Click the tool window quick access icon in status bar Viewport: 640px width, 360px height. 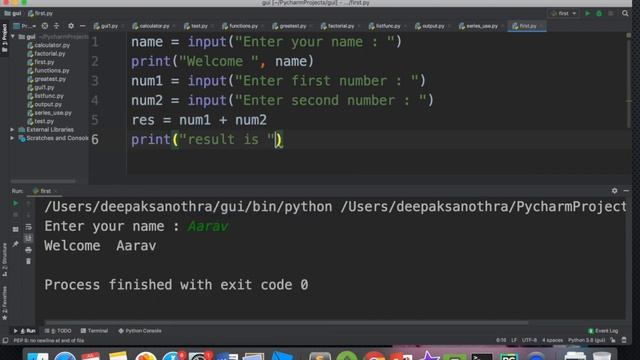(x=5, y=340)
